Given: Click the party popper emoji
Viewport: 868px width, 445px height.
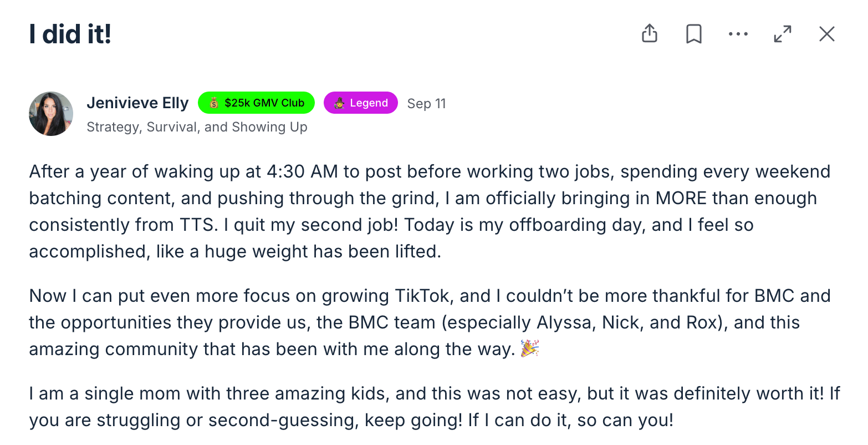Looking at the screenshot, I should coord(530,348).
